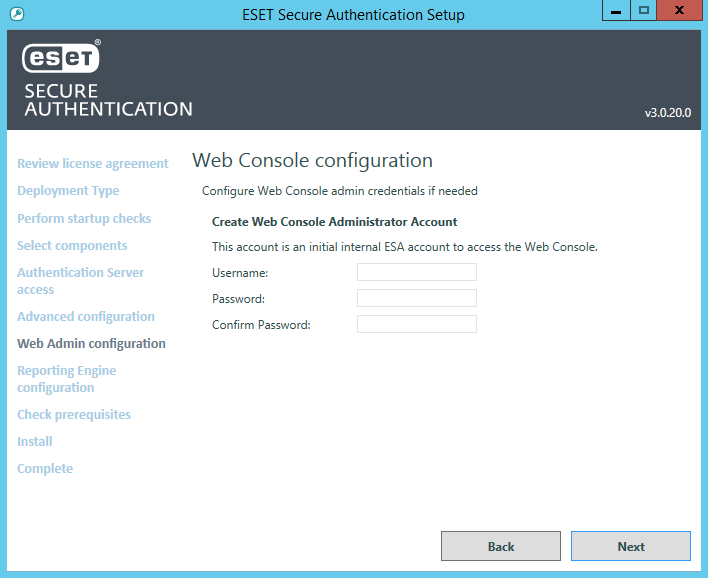
Task: Proceed with the Next button
Action: point(630,546)
